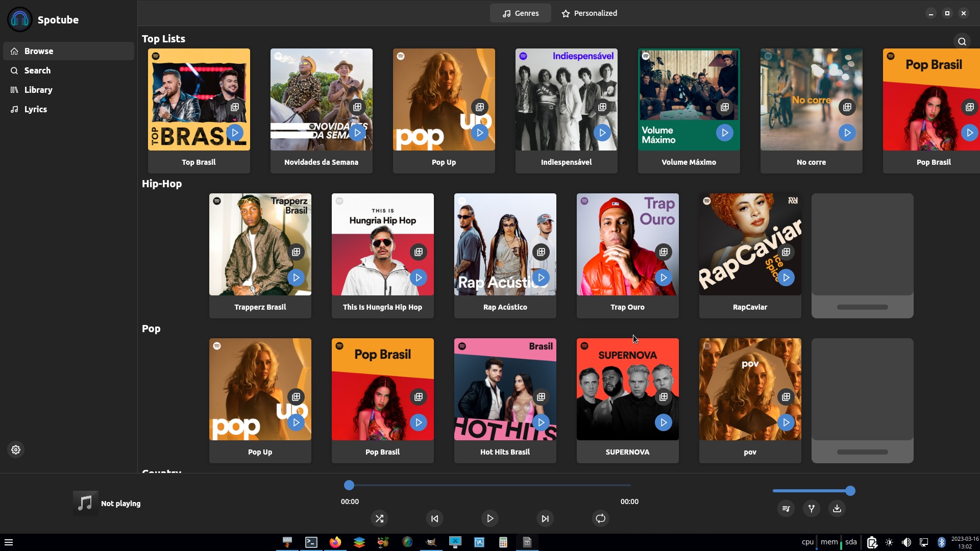980x551 pixels.
Task: Toggle shuffle mode in player
Action: (x=379, y=518)
